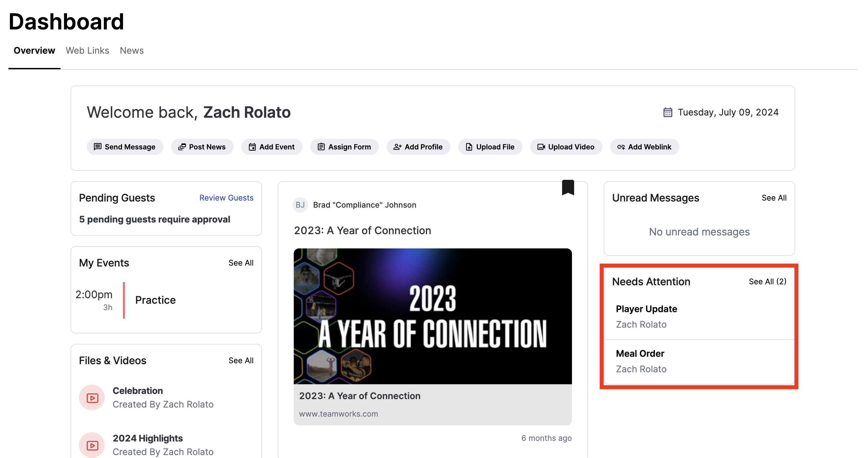The height and width of the screenshot is (458, 868).
Task: Click the Upload Video button
Action: click(x=566, y=147)
